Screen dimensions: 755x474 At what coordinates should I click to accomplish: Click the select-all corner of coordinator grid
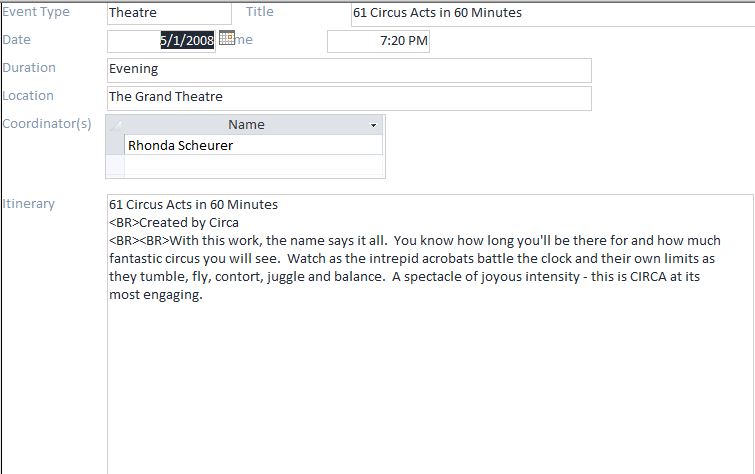point(115,125)
